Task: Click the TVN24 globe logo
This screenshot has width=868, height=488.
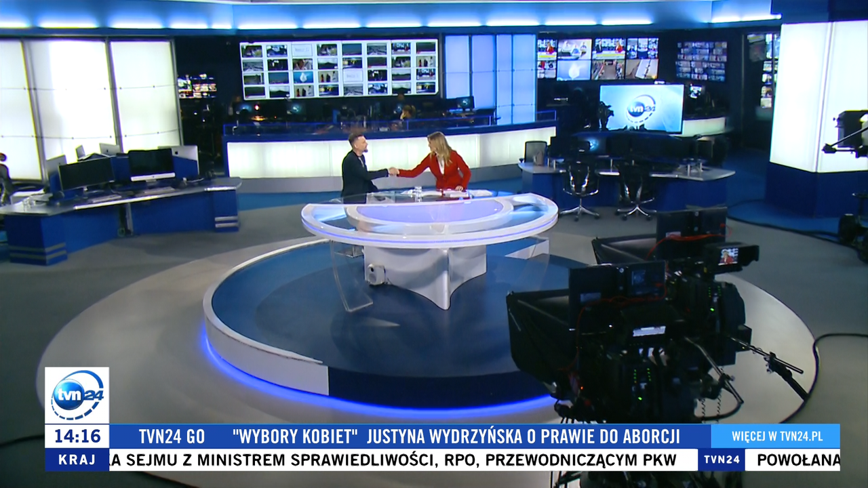Action: (77, 396)
